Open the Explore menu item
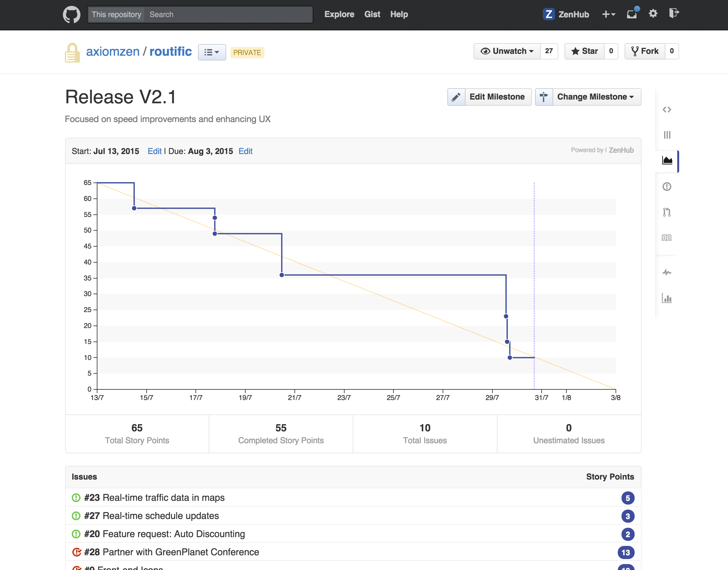 point(339,14)
